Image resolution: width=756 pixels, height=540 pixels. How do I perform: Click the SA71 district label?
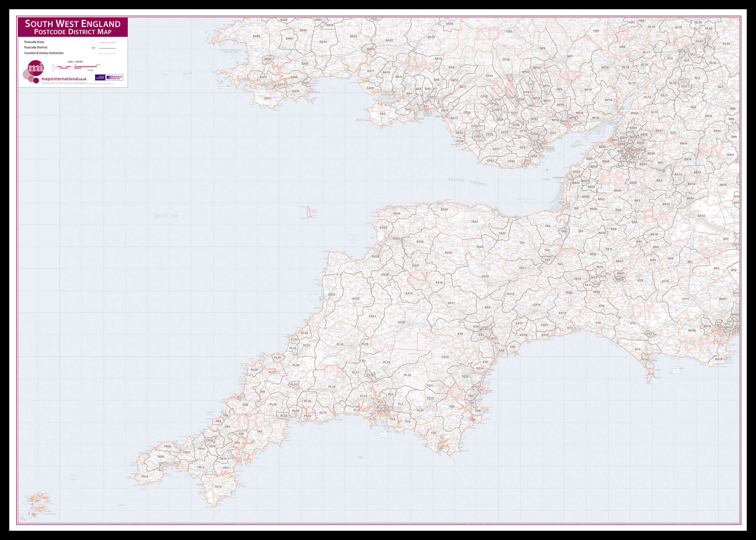click(268, 98)
